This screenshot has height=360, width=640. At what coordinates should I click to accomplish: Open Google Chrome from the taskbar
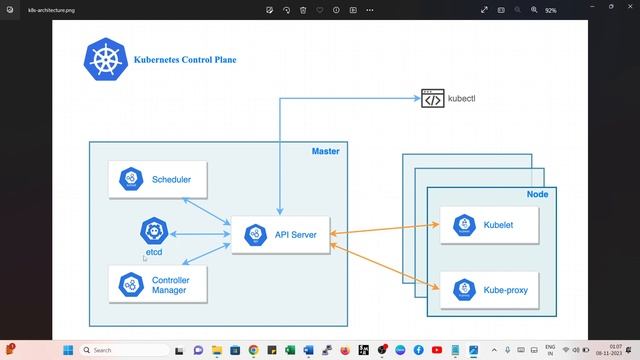tap(253, 350)
